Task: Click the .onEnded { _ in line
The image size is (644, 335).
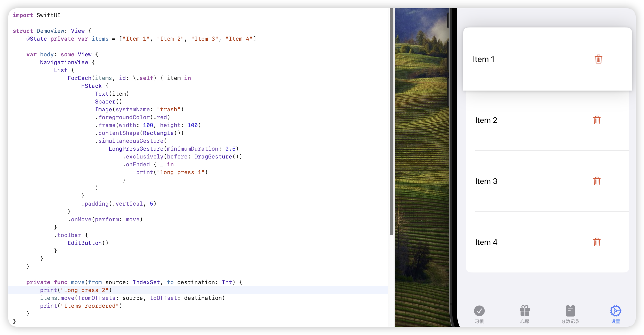Action: click(148, 165)
